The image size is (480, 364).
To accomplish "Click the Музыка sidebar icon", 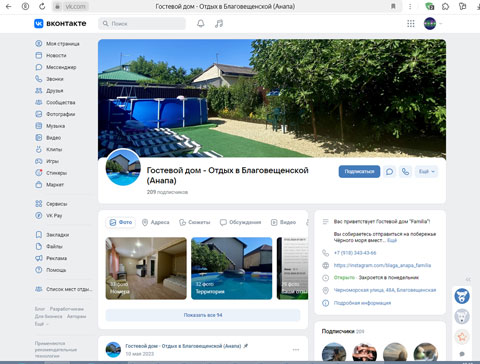I will click(x=39, y=126).
